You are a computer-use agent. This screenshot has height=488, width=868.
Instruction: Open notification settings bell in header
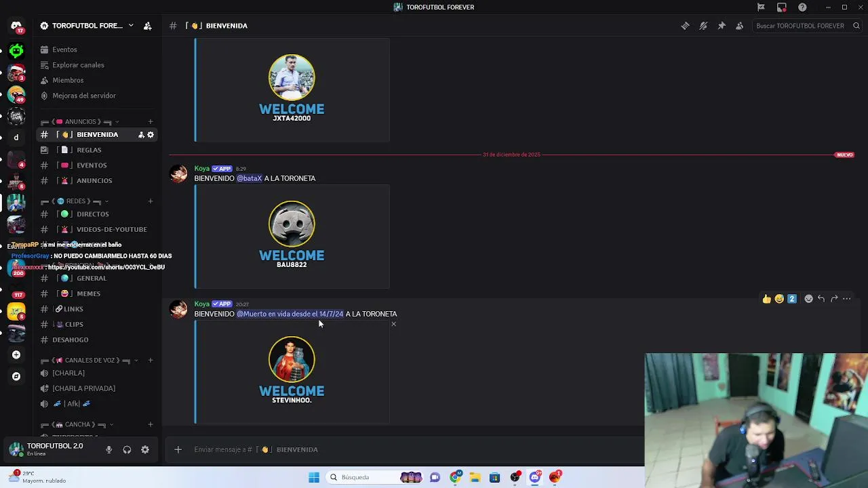(703, 26)
